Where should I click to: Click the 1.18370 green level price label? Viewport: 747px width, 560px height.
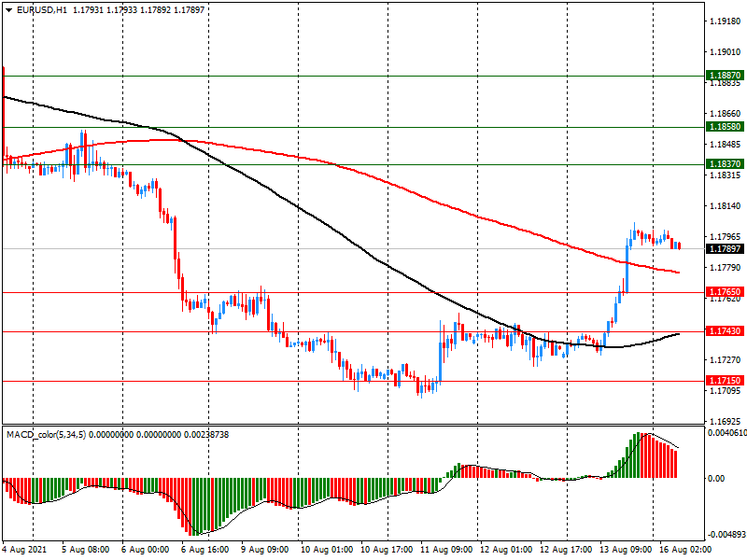click(x=725, y=164)
